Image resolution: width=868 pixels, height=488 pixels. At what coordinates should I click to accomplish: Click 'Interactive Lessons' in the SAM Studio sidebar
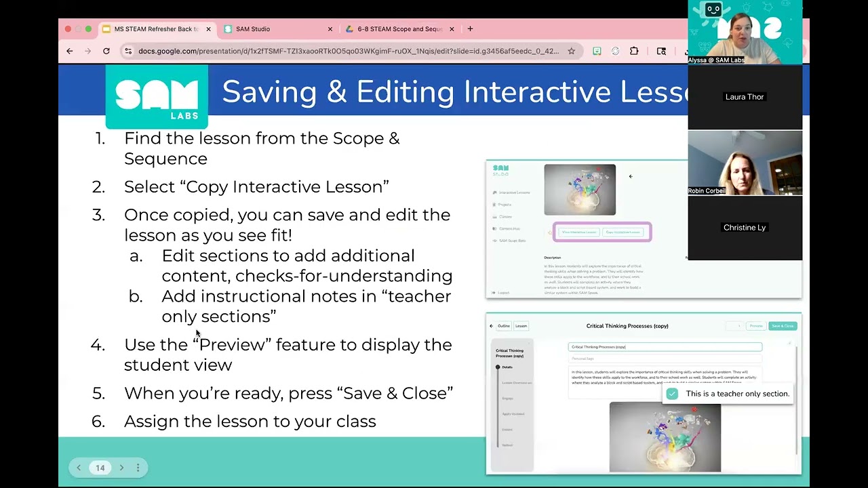tap(512, 192)
